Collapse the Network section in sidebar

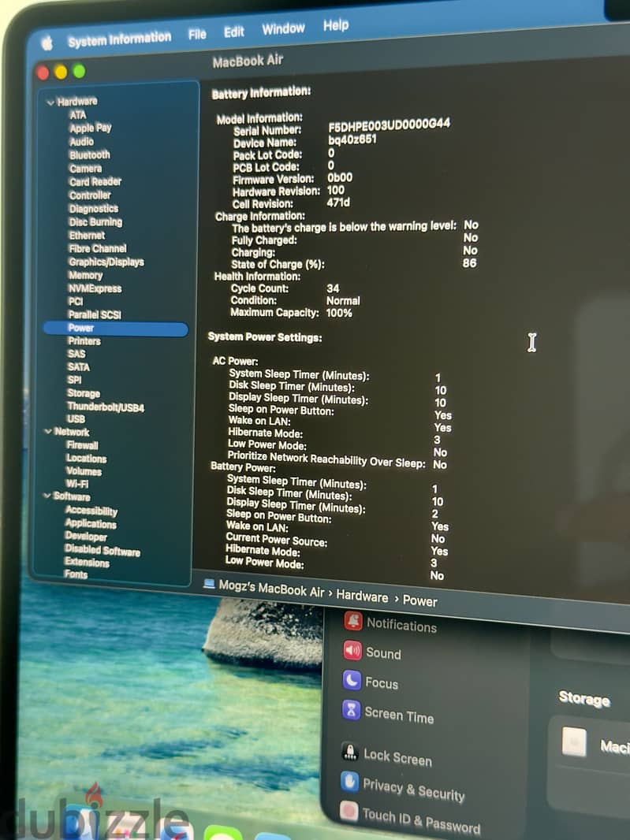pos(48,431)
